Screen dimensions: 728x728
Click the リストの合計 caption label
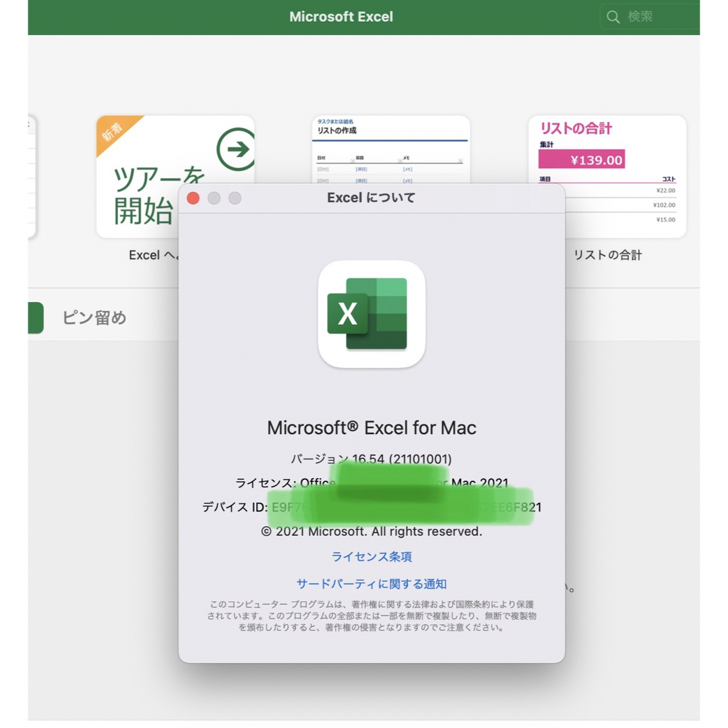607,255
